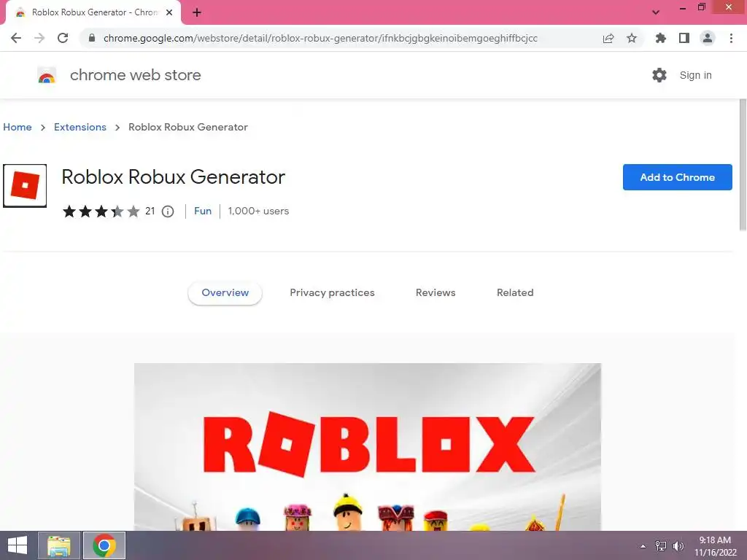Viewport: 747px width, 560px height.
Task: Open Chrome's three-dot menu
Action: [731, 38]
